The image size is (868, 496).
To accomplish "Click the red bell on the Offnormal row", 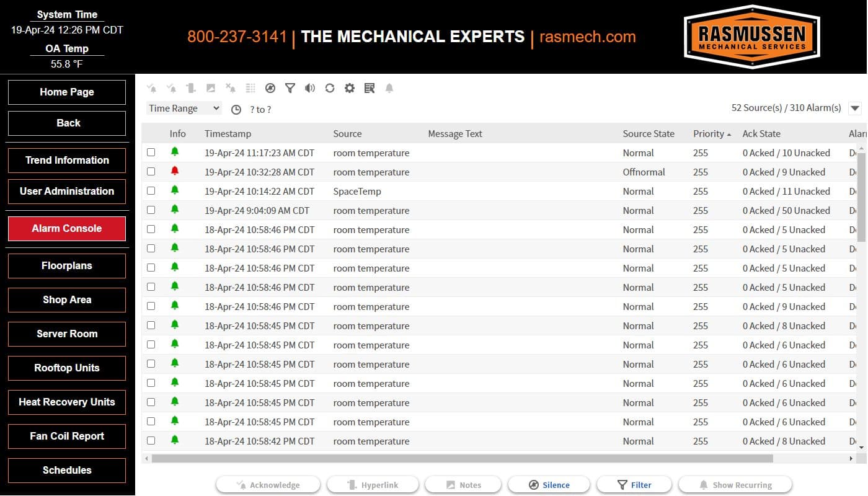I will point(175,171).
